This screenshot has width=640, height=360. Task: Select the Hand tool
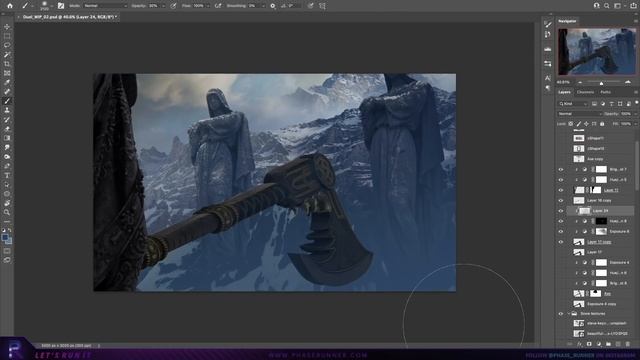tap(7, 203)
